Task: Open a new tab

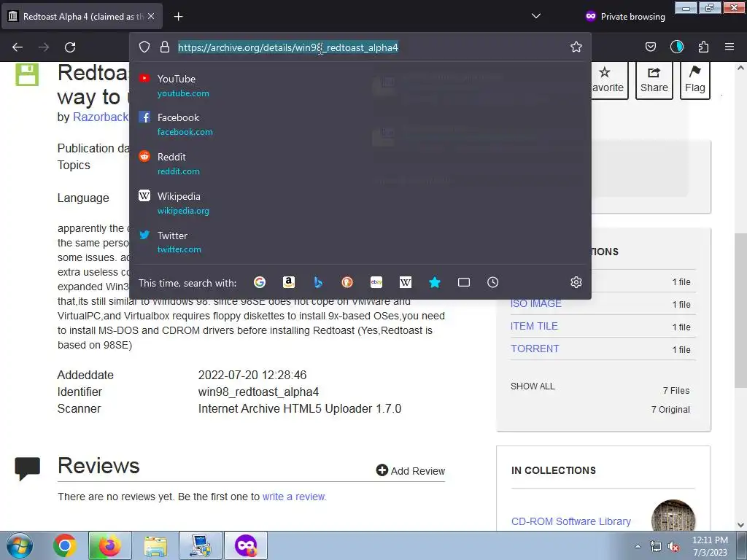Action: tap(178, 17)
